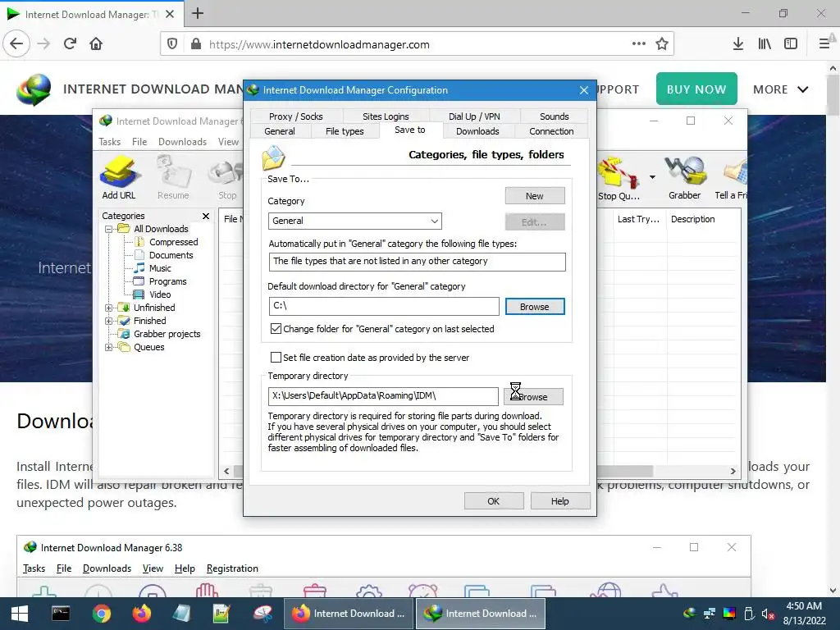Browse for temporary directory
Screen dimensions: 840x630
[x=533, y=397]
